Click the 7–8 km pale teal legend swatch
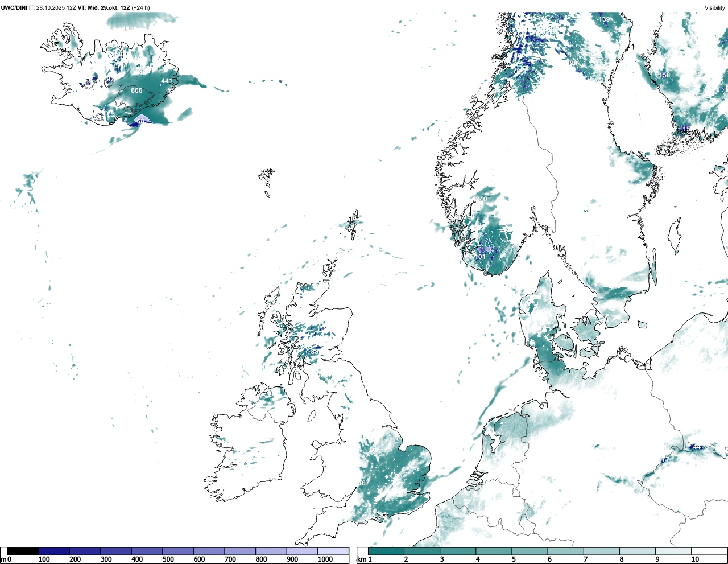 pyautogui.click(x=602, y=551)
